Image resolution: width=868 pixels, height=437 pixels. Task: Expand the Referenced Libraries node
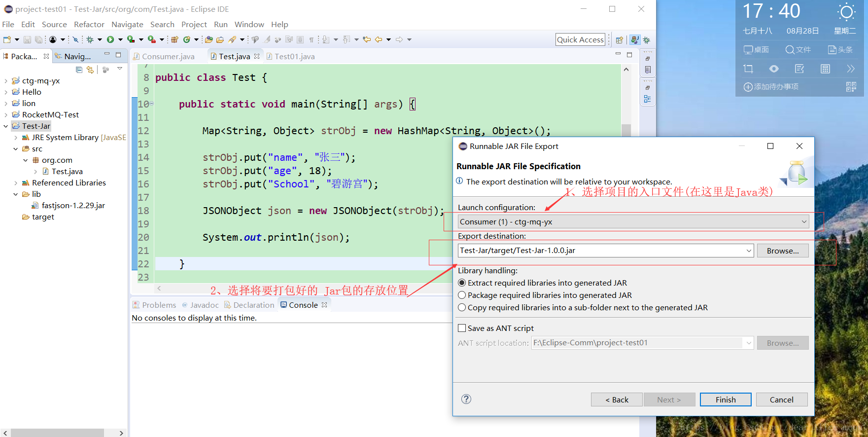click(x=15, y=183)
